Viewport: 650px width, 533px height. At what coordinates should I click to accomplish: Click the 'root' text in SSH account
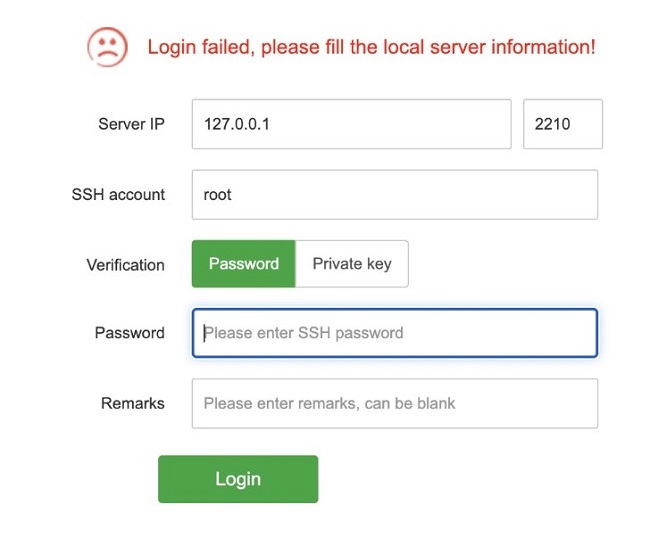click(x=217, y=195)
